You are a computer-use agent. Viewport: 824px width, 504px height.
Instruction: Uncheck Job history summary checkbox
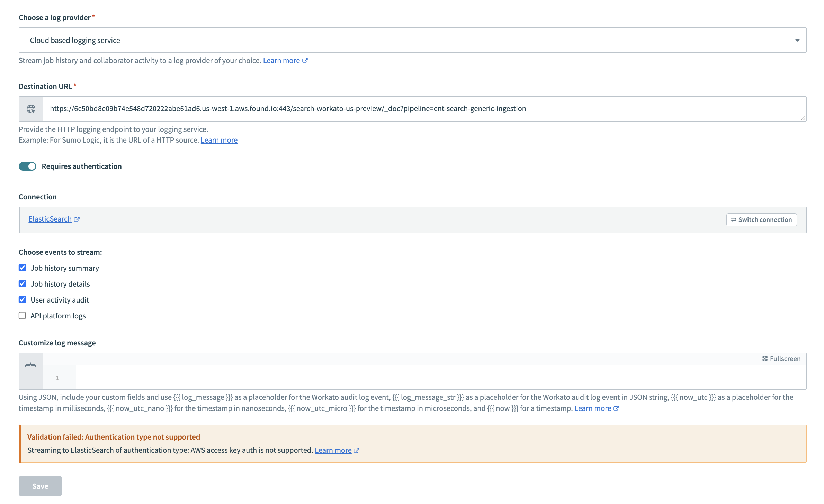click(x=23, y=268)
